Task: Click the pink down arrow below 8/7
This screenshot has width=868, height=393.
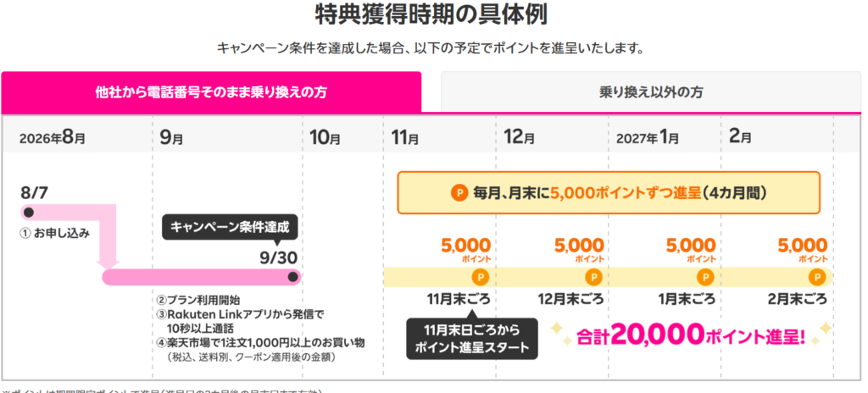Action: point(108,236)
